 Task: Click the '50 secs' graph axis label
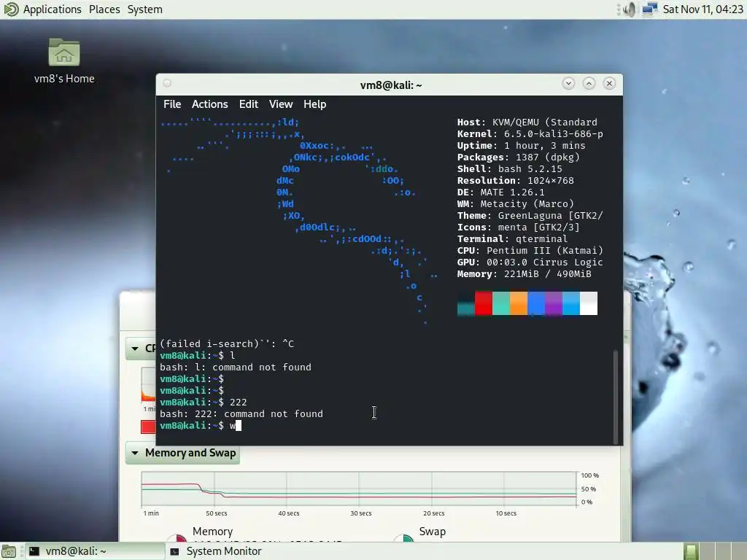coord(216,513)
